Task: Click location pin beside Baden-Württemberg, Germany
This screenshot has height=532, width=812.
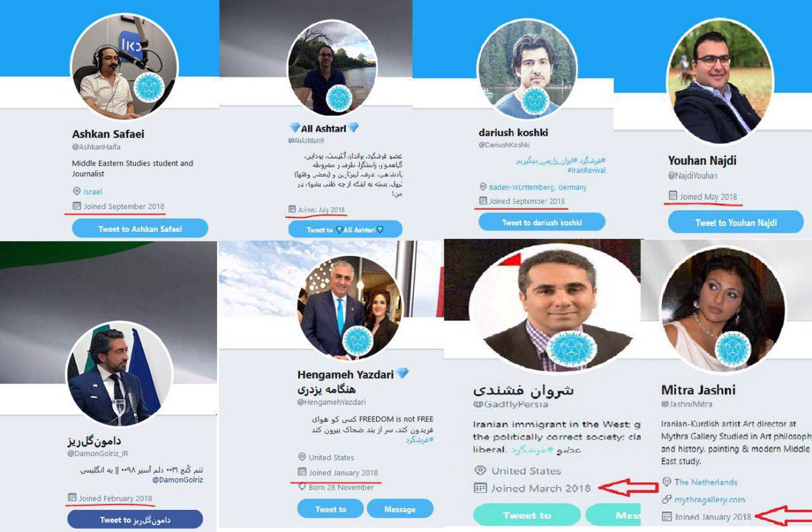Action: (x=483, y=187)
